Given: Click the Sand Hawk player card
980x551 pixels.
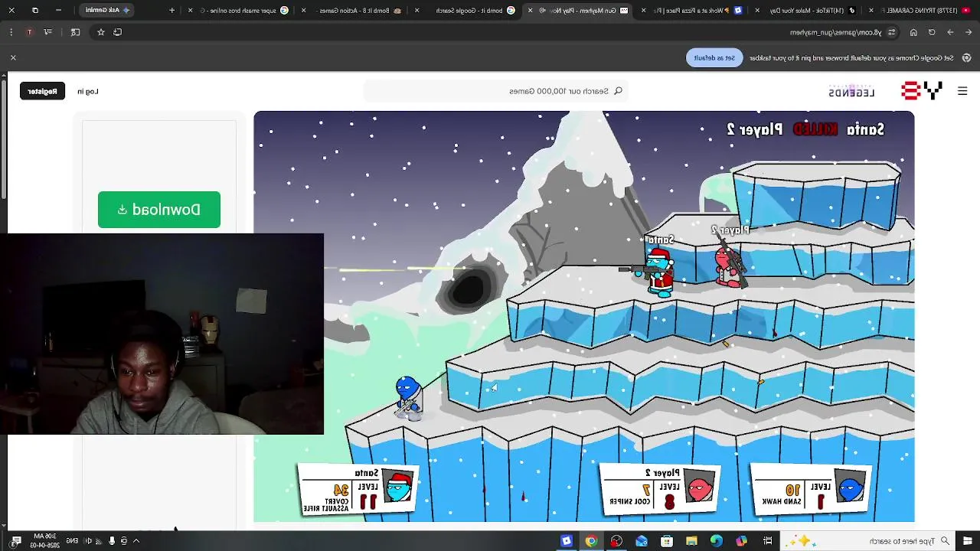Looking at the screenshot, I should coord(813,488).
